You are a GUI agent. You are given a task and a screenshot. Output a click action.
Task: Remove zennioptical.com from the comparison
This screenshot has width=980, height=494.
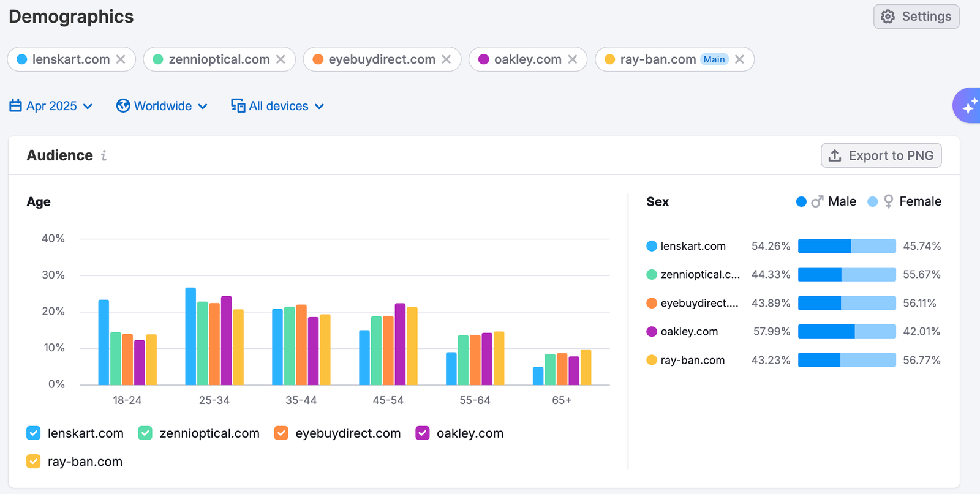[281, 59]
